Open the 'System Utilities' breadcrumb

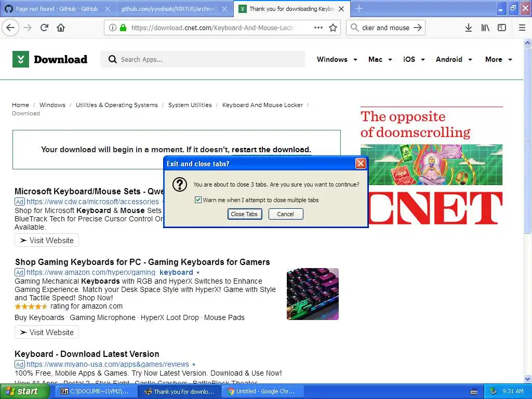[x=190, y=105]
